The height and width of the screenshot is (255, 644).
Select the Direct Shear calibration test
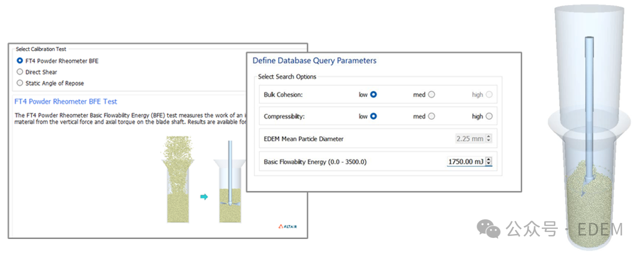(x=20, y=72)
